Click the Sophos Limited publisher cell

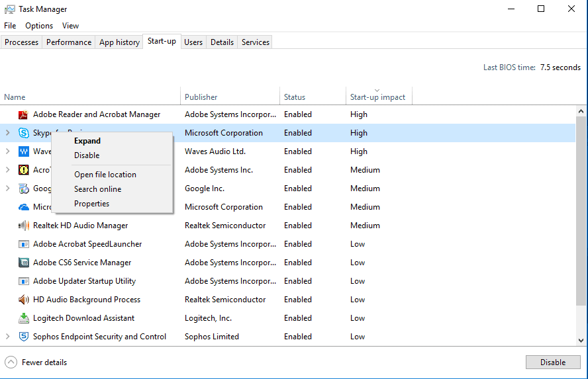pos(211,336)
